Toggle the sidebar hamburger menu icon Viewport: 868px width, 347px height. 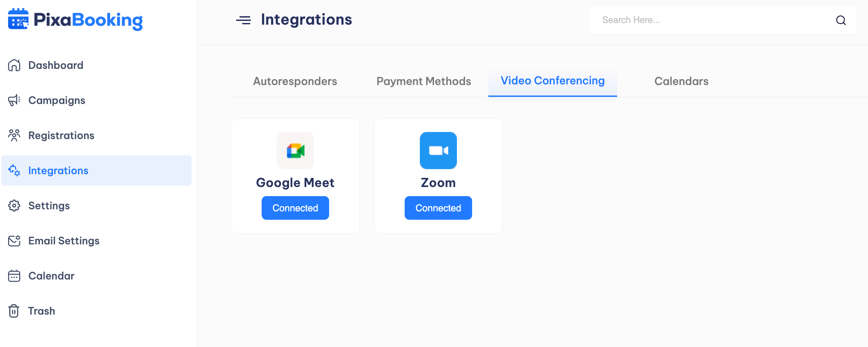coord(243,20)
